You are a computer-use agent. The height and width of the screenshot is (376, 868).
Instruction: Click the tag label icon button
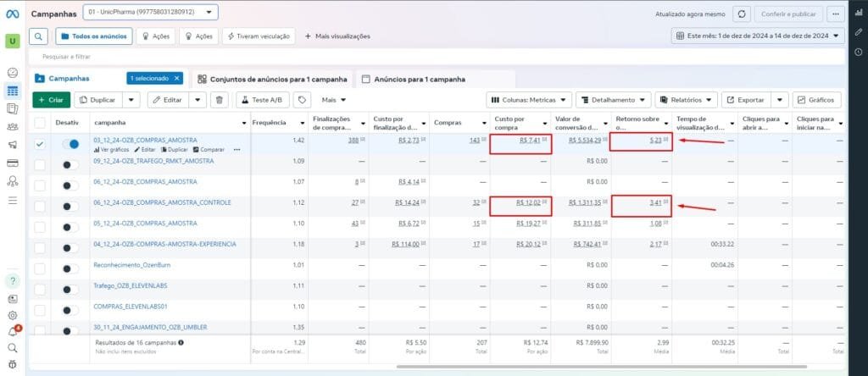point(301,100)
